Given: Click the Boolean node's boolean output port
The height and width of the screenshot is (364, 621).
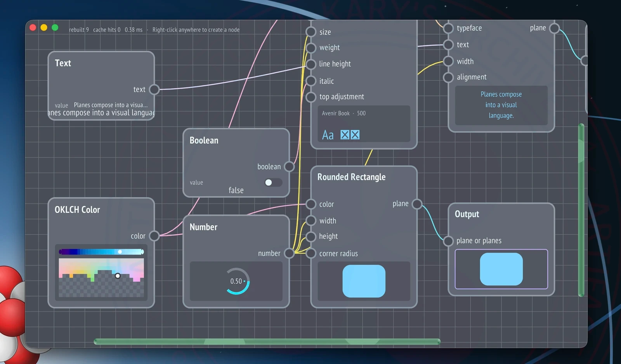Looking at the screenshot, I should pyautogui.click(x=289, y=167).
